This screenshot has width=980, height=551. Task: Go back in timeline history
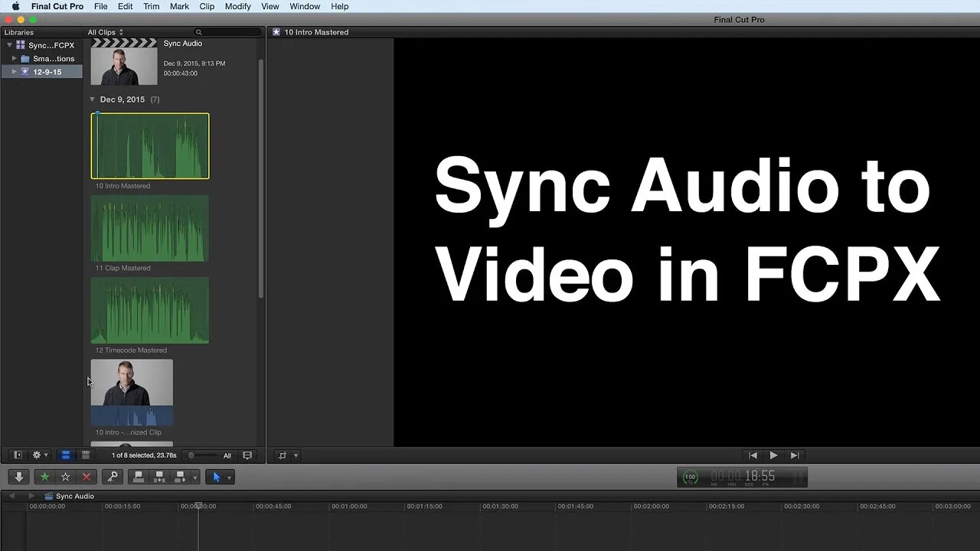pyautogui.click(x=11, y=496)
